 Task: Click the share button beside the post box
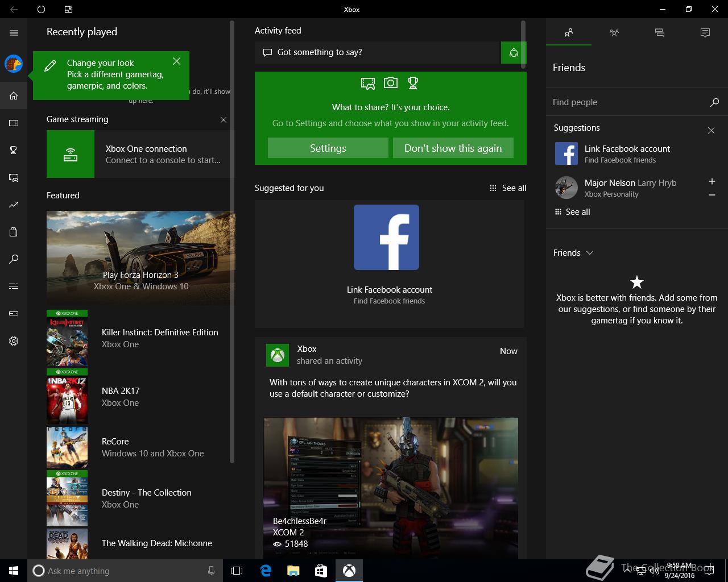point(514,52)
